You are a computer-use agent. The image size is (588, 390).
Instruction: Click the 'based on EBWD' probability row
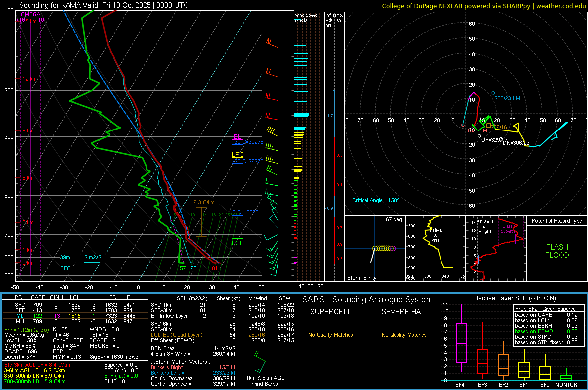546,331
